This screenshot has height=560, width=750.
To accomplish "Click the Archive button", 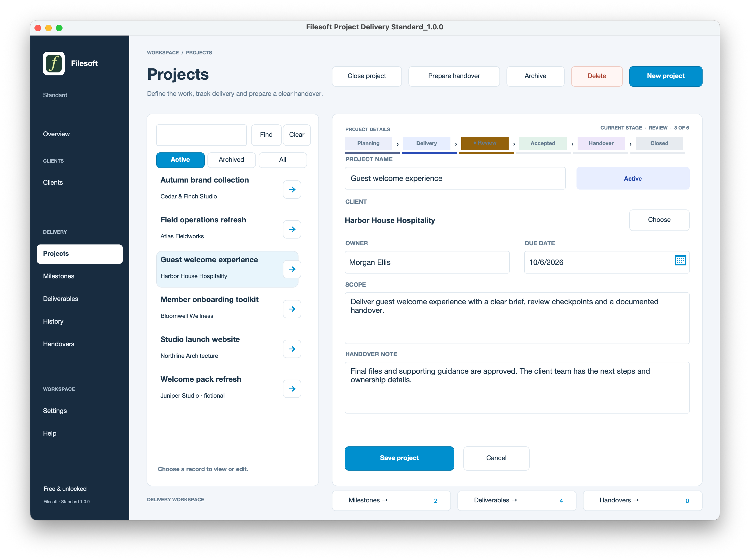I will click(x=535, y=76).
